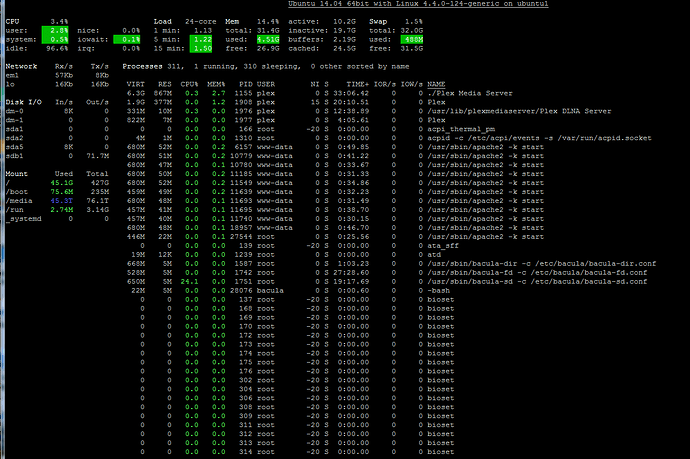Click the /media used value 45.3T
The height and width of the screenshot is (459, 690).
click(62, 201)
